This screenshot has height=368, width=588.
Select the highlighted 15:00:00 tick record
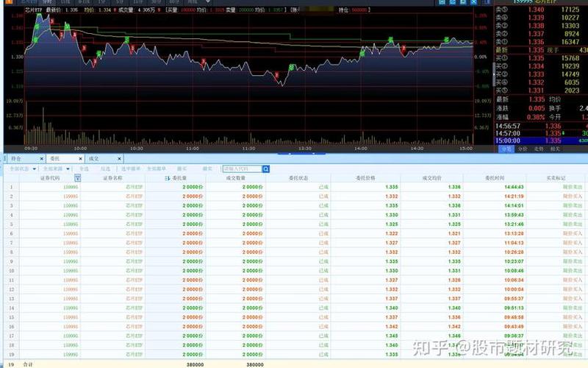(x=541, y=141)
